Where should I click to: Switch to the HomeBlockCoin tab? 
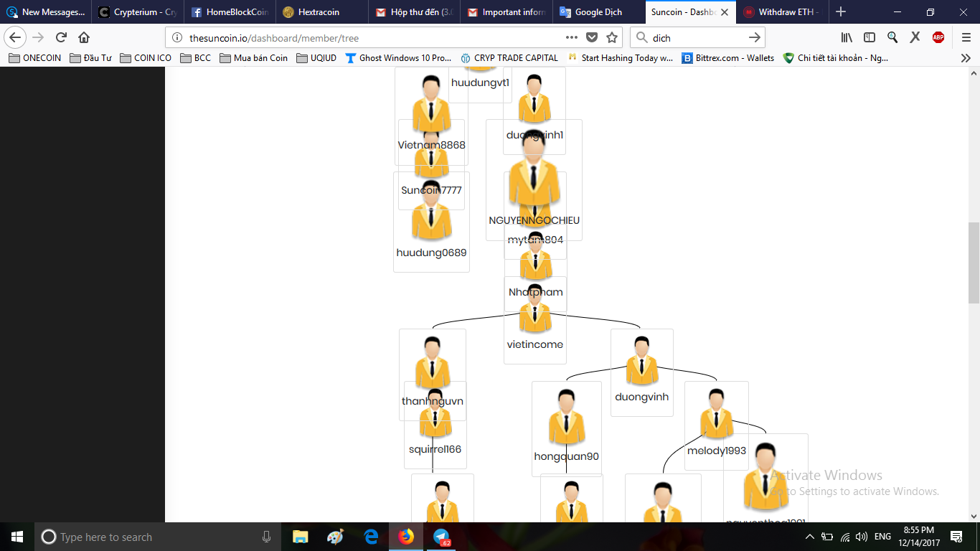point(230,12)
